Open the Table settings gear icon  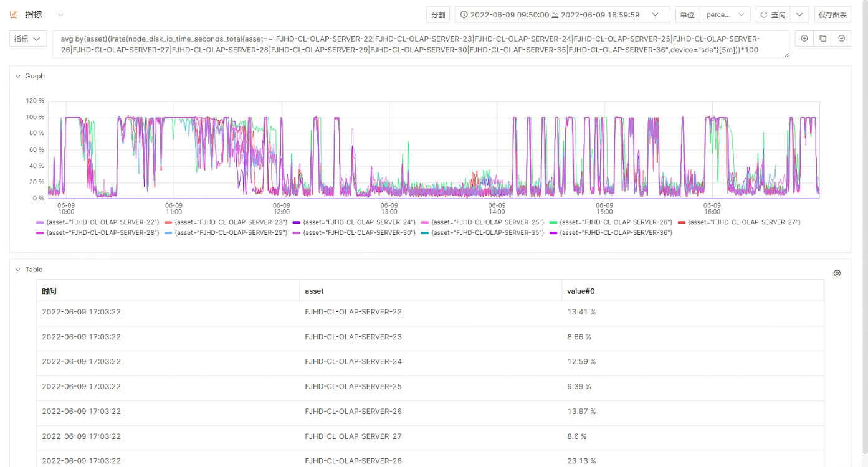(837, 273)
